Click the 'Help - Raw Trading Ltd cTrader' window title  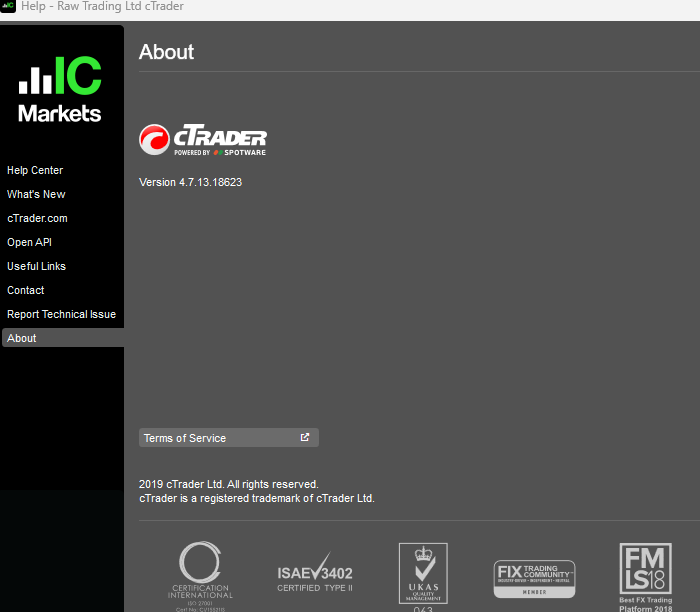102,6
